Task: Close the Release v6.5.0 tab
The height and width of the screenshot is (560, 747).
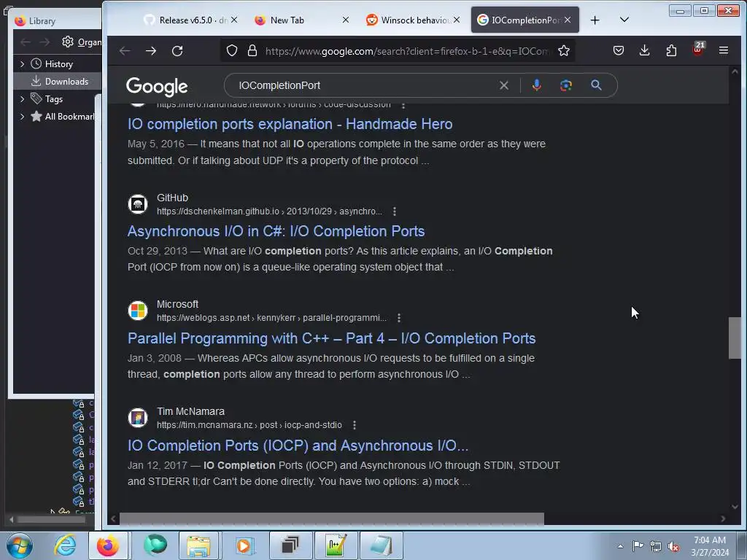Action: [234, 20]
